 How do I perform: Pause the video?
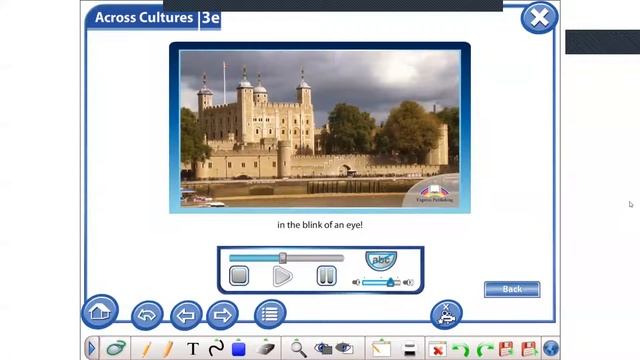pos(327,276)
